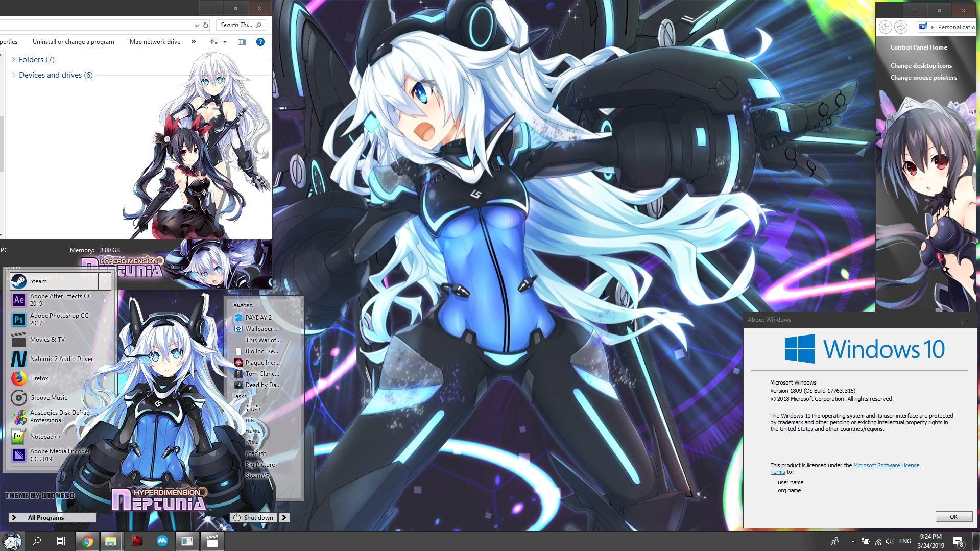Open File Explorer on the taskbar
980x551 pixels.
click(x=111, y=541)
